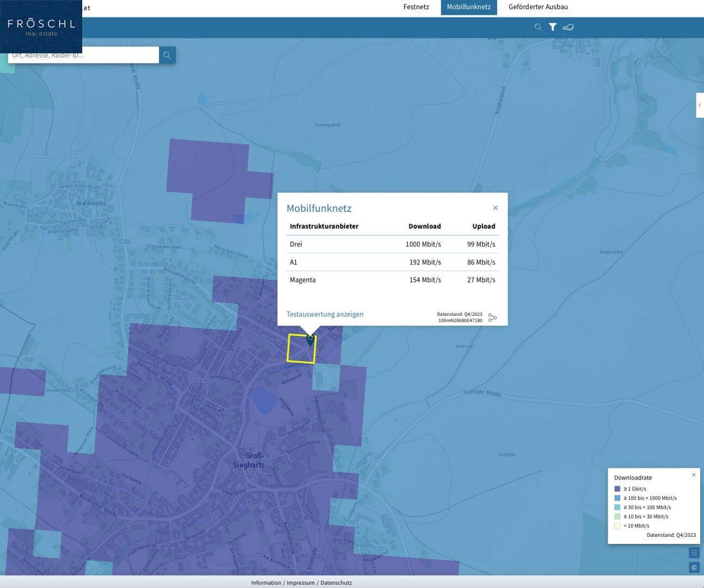Click the 27 Mbit/s upload value
The height and width of the screenshot is (588, 704).
click(481, 280)
